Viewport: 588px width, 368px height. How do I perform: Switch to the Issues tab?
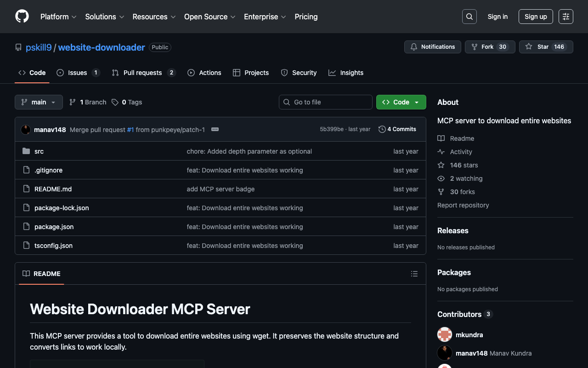click(x=77, y=73)
